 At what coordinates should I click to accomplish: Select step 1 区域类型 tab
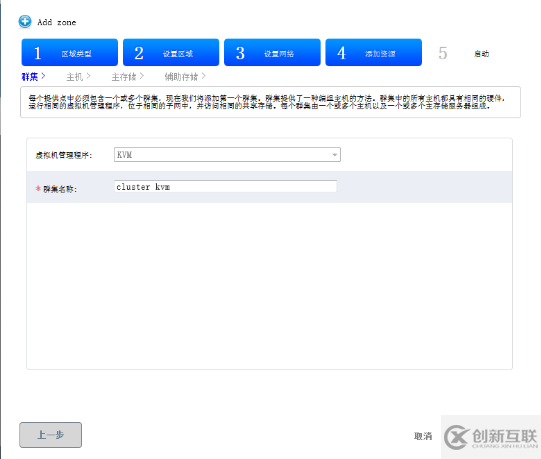(70, 52)
